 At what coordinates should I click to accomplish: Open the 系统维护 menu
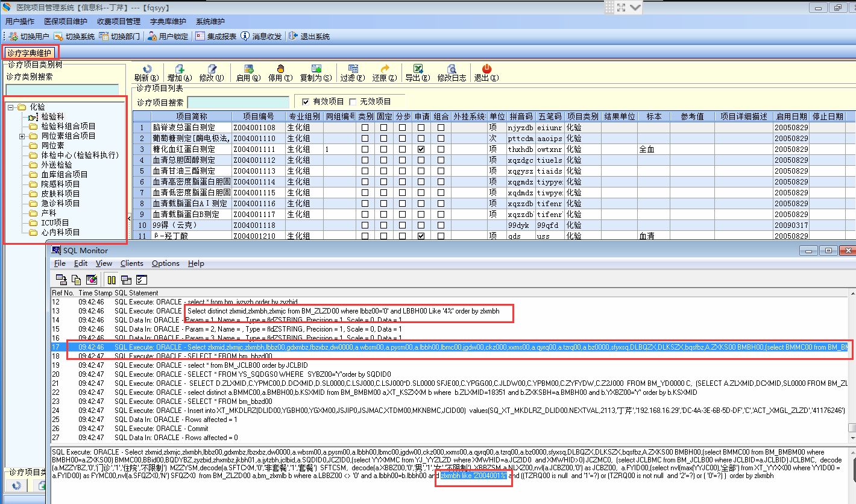[210, 22]
